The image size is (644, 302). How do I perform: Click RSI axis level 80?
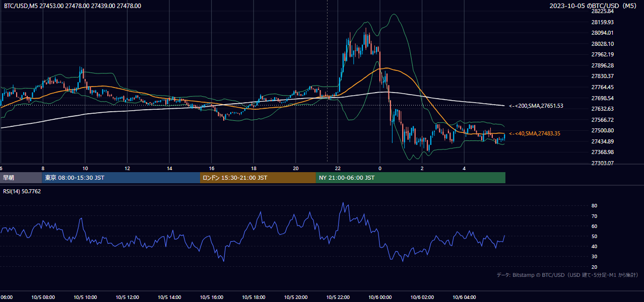[594, 206]
